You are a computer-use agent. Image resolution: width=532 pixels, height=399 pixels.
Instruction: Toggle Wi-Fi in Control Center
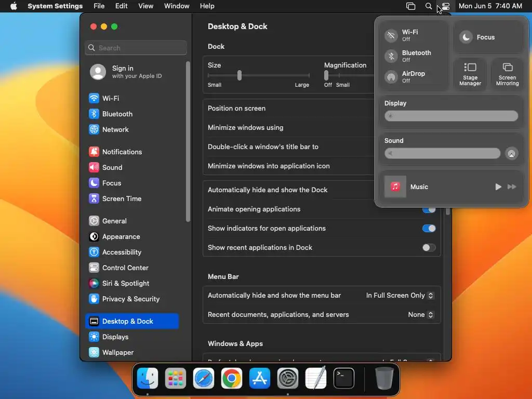pyautogui.click(x=391, y=35)
